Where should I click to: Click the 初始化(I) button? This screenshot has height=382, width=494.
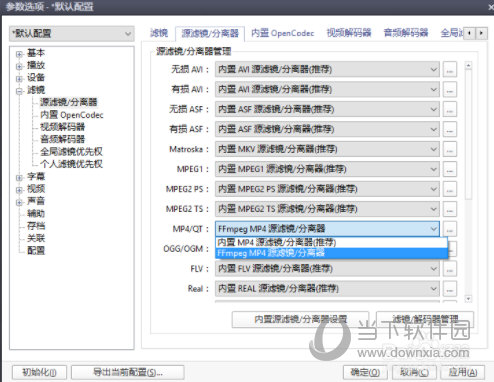tap(39, 372)
